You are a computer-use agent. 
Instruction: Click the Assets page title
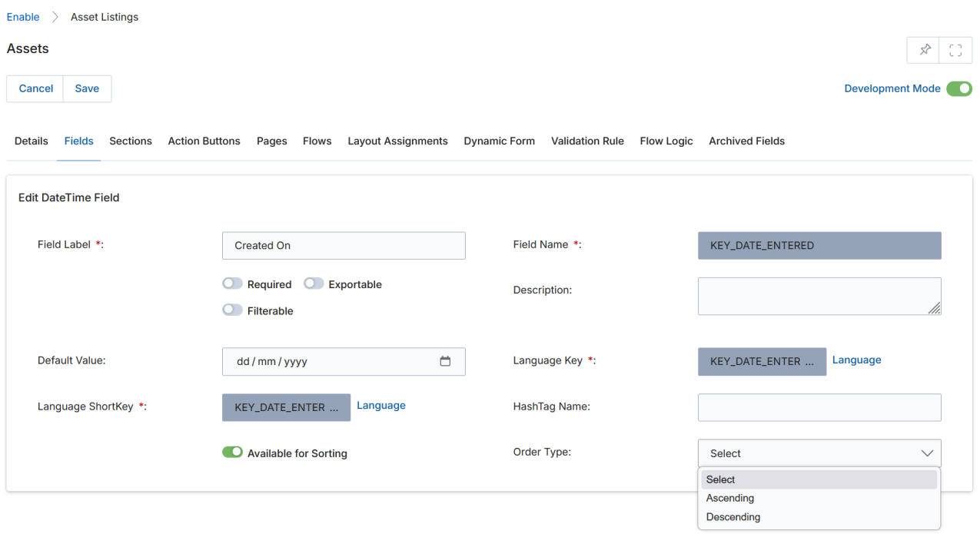point(28,48)
